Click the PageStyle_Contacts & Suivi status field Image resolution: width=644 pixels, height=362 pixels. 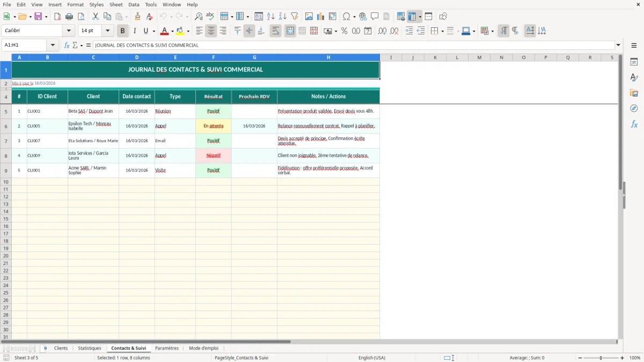241,358
